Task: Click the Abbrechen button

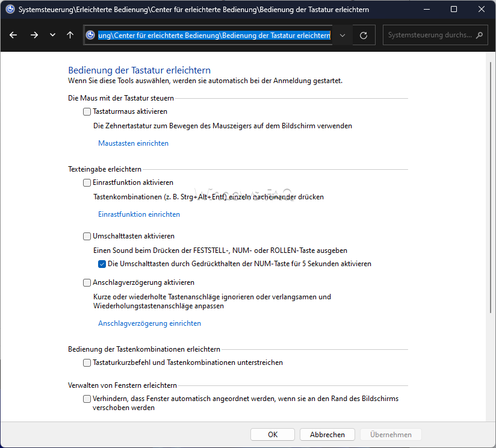Action: point(327,434)
